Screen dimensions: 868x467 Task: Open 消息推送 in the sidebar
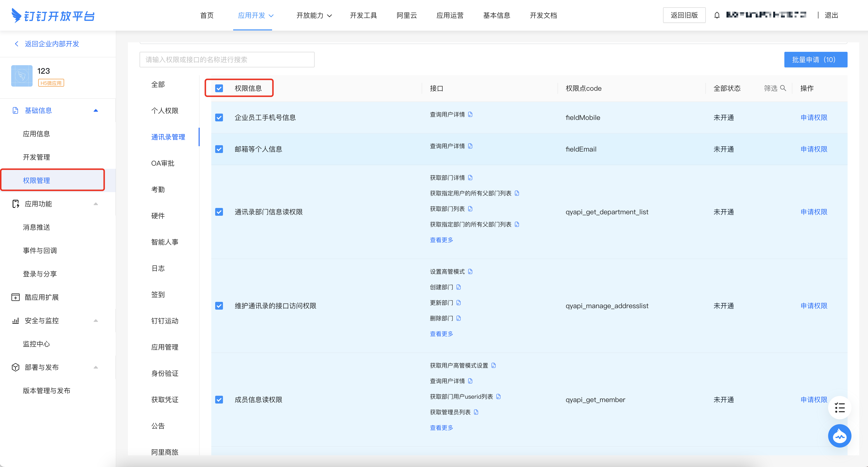pos(36,227)
